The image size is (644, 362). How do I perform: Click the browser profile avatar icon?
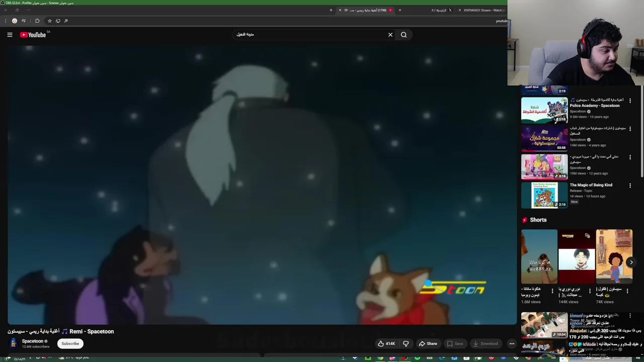pos(15,21)
